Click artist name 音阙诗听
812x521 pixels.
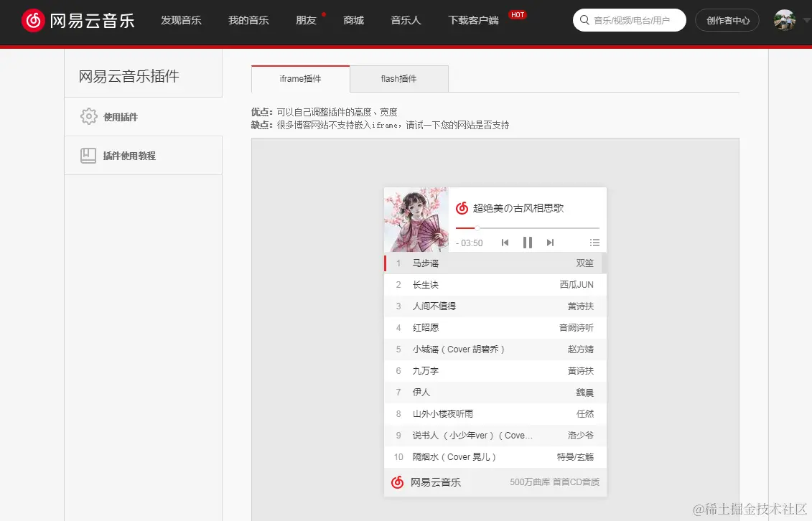pyautogui.click(x=577, y=327)
